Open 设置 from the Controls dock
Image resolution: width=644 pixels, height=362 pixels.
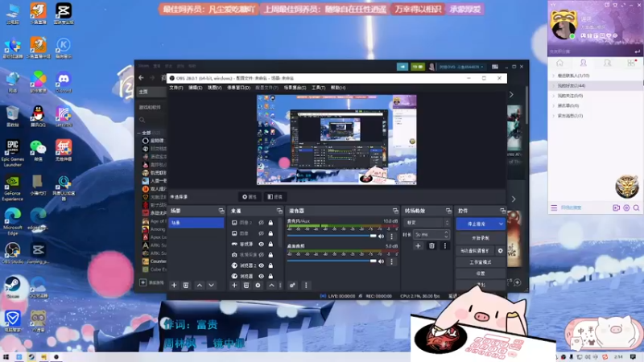(481, 274)
